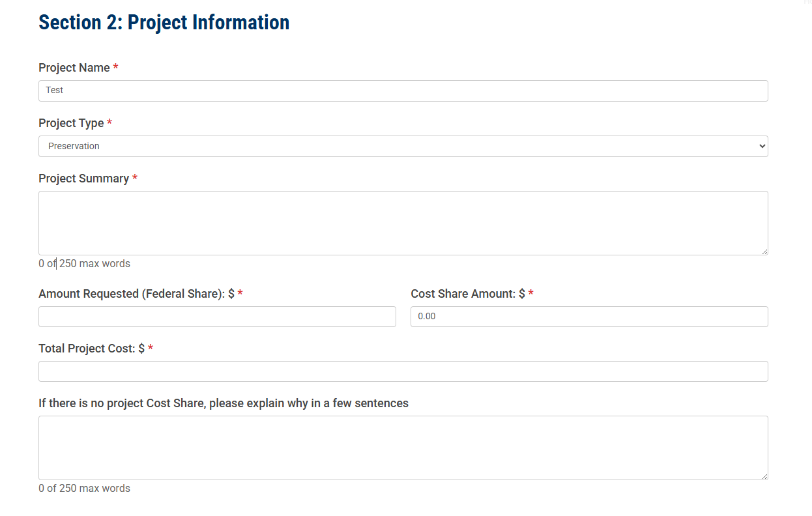The image size is (812, 516).
Task: Click the Total Project Cost label
Action: click(91, 349)
